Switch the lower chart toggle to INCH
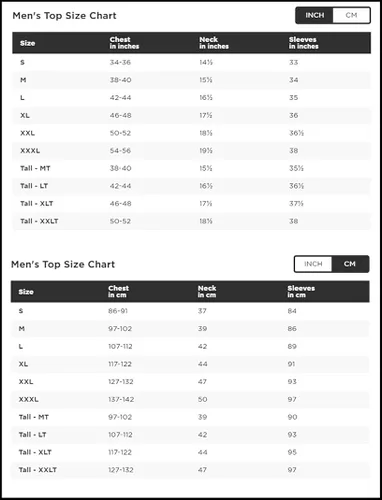Screen dimensions: 382x500 [313, 264]
